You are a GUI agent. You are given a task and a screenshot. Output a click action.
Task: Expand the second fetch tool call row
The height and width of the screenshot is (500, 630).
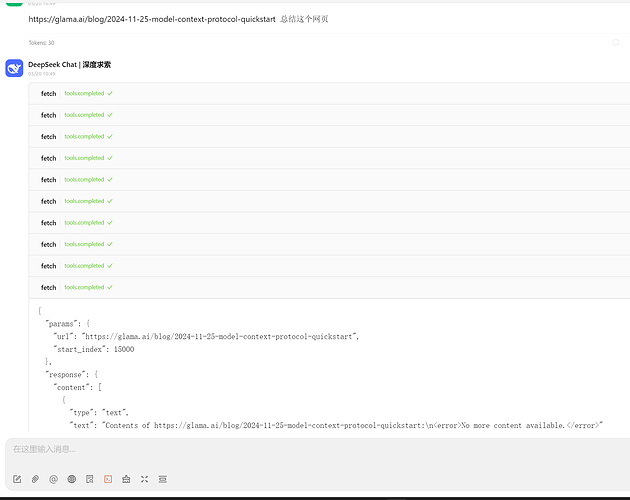[x=329, y=115]
